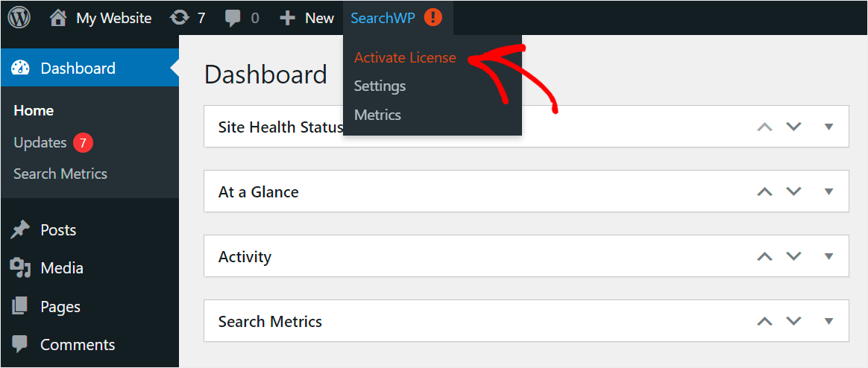Toggle the Search Metrics panel triangle
The image size is (868, 368).
pos(828,321)
